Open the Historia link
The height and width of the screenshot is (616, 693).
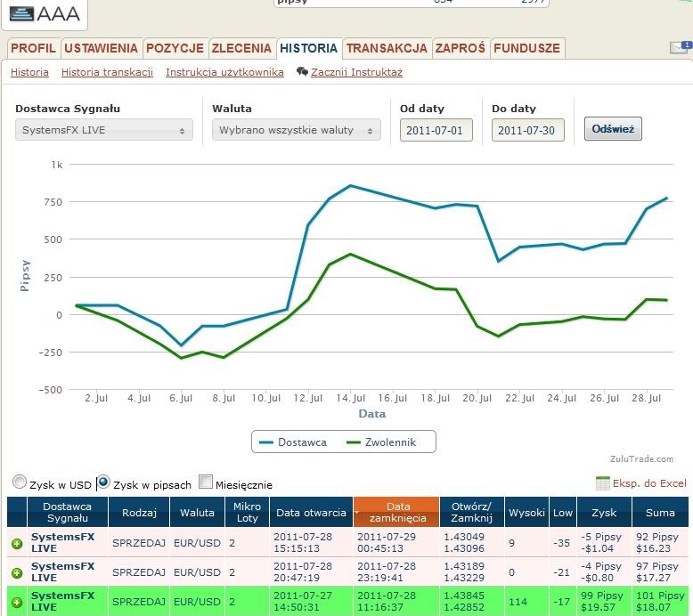[29, 72]
